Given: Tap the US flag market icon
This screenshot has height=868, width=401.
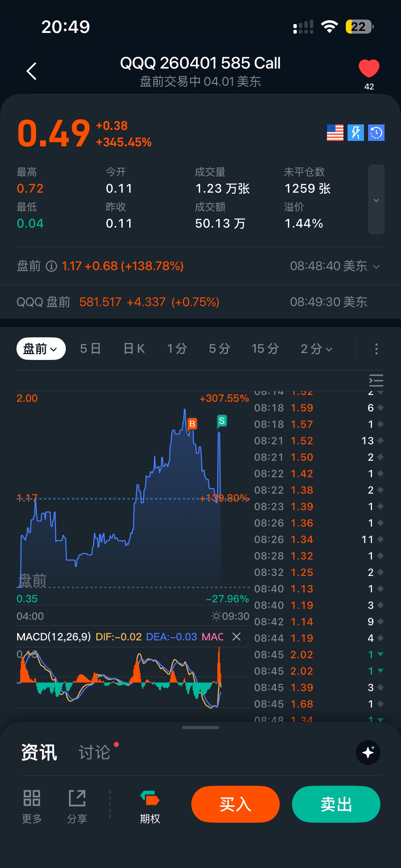Looking at the screenshot, I should tap(335, 133).
